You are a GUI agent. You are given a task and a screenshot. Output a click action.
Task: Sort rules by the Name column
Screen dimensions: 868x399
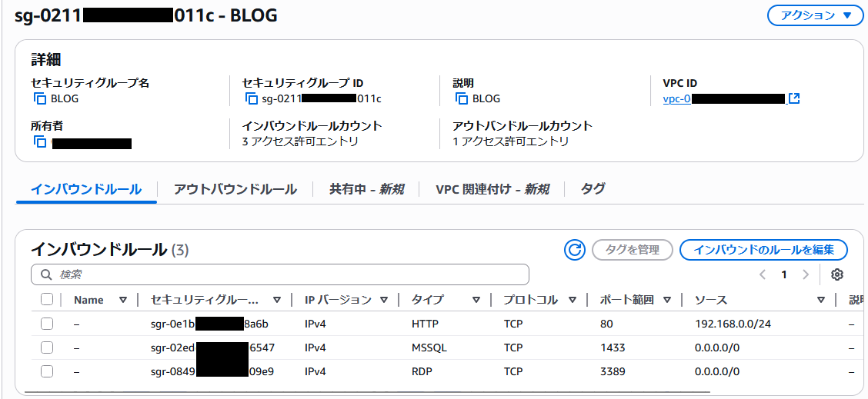(123, 300)
